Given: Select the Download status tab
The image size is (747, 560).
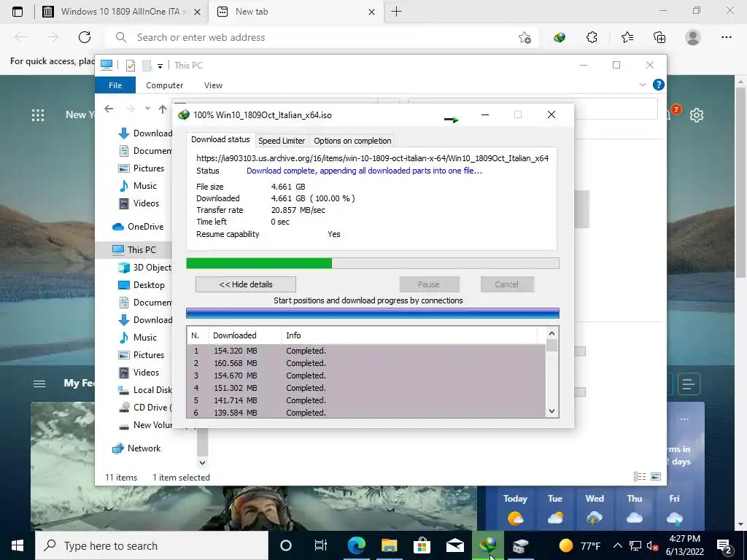Looking at the screenshot, I should tap(220, 139).
